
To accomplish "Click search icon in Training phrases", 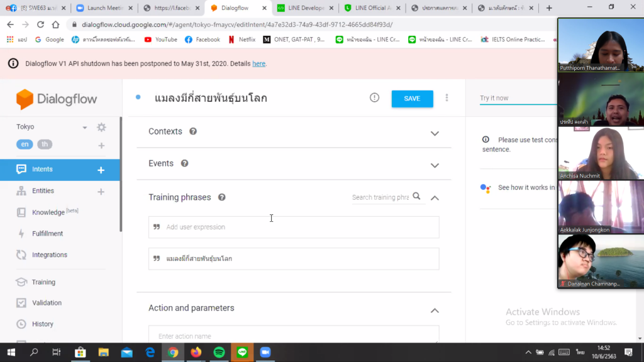I will click(x=416, y=197).
